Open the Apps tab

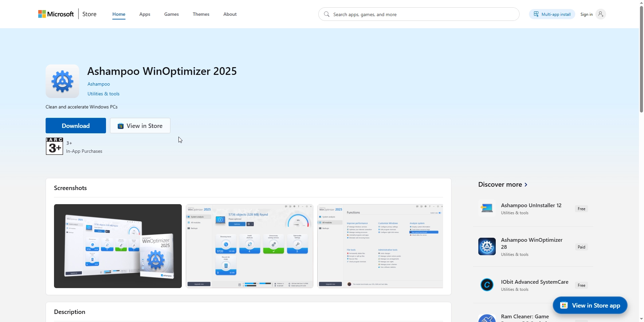145,14
